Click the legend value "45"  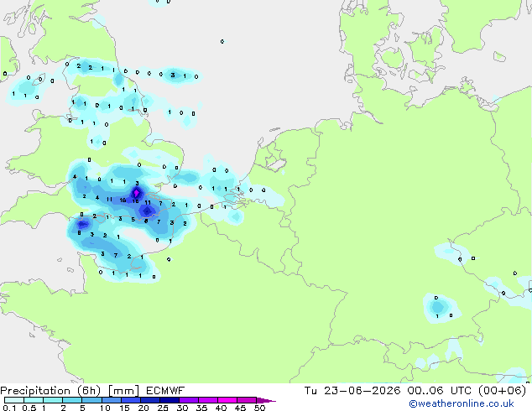[x=240, y=408]
